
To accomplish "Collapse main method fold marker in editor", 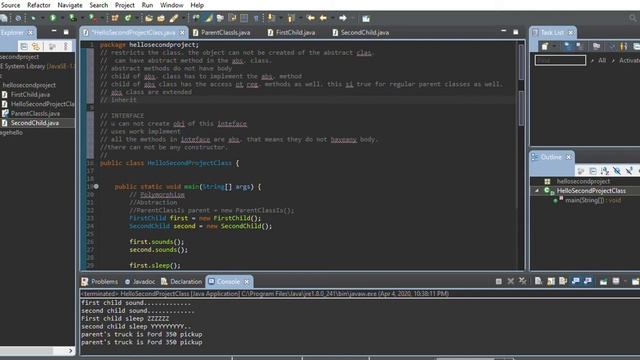I will (96, 186).
